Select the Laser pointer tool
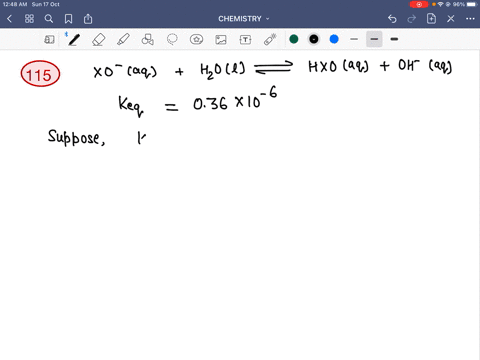 (x=270, y=39)
